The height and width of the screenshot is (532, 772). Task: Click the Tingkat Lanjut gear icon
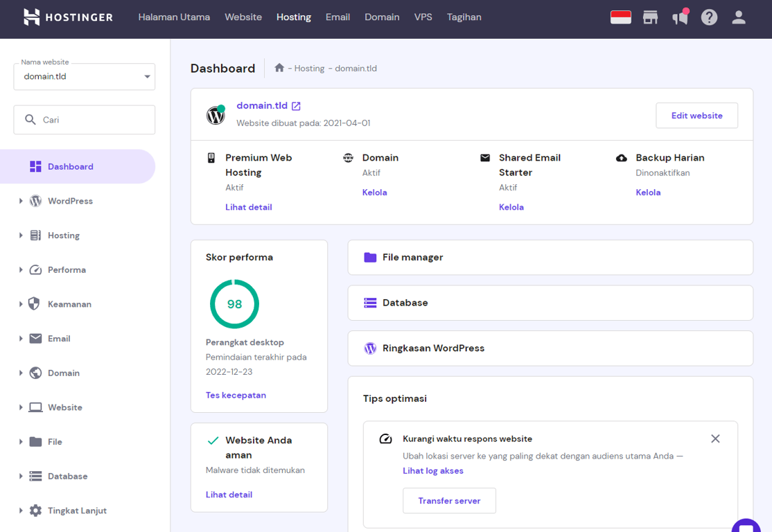tap(35, 511)
